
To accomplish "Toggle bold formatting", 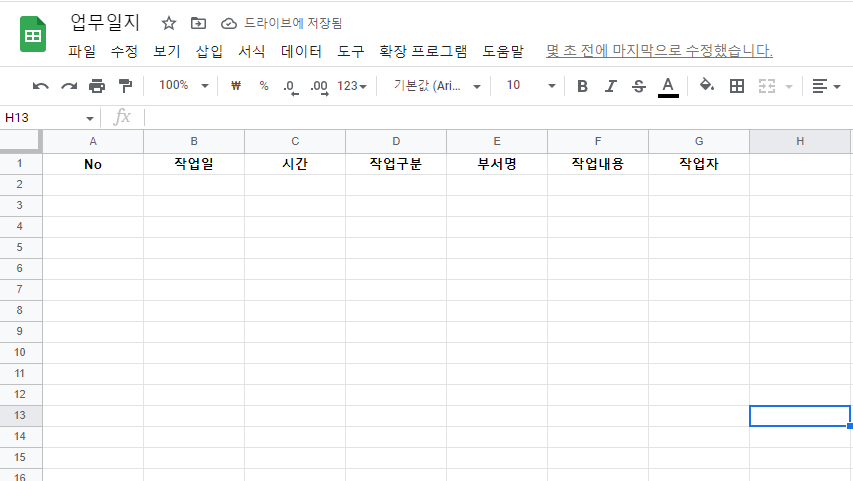I will [582, 86].
